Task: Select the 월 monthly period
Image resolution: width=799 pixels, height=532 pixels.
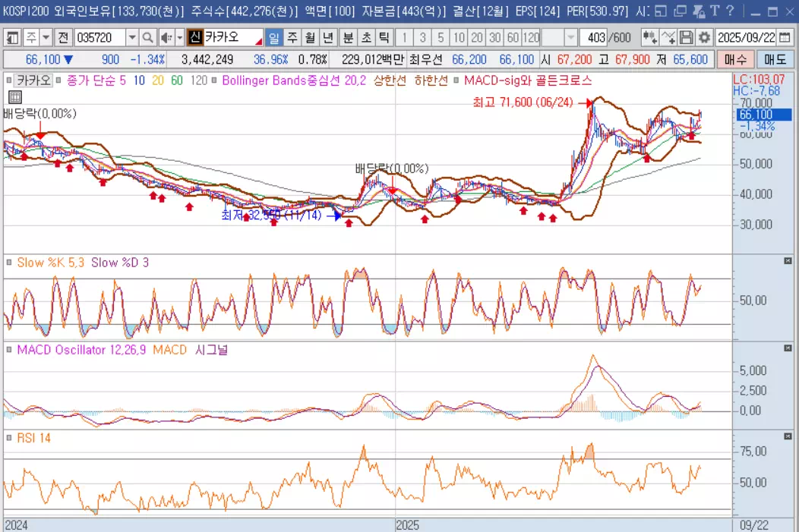Action: (310, 38)
